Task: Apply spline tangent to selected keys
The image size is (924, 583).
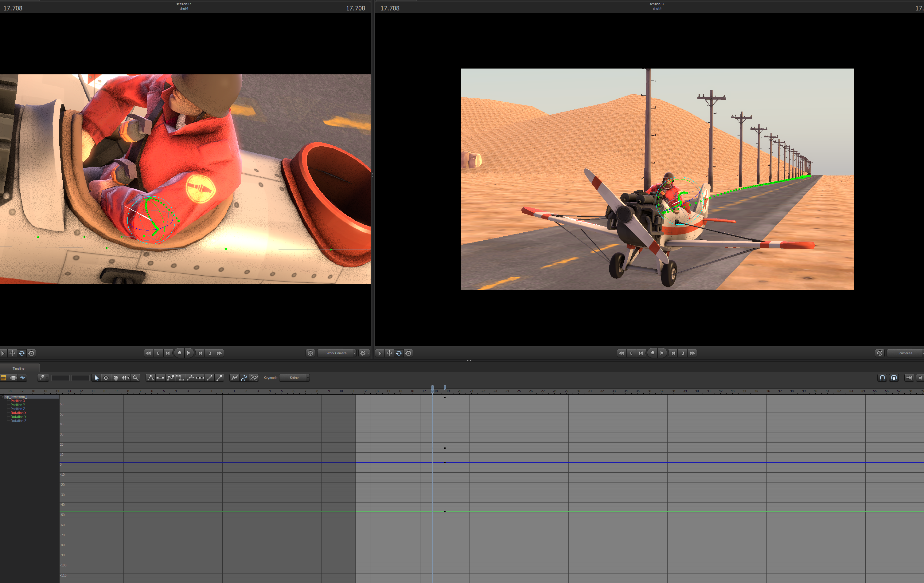Action: pos(150,378)
